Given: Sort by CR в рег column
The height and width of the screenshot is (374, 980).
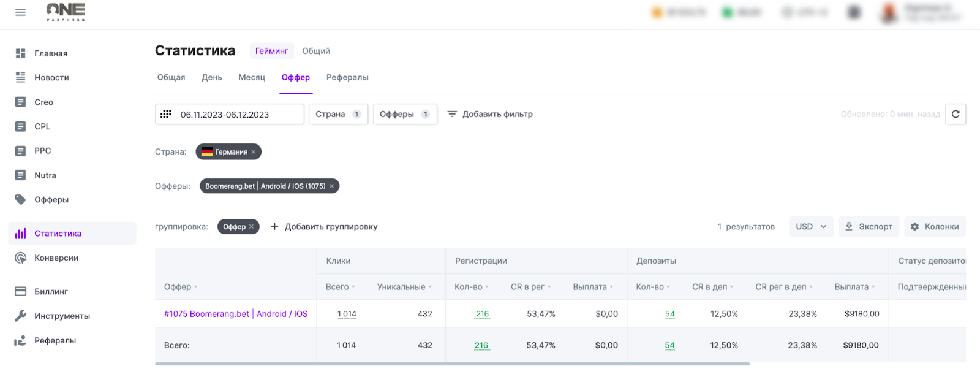Looking at the screenshot, I should coord(531,287).
